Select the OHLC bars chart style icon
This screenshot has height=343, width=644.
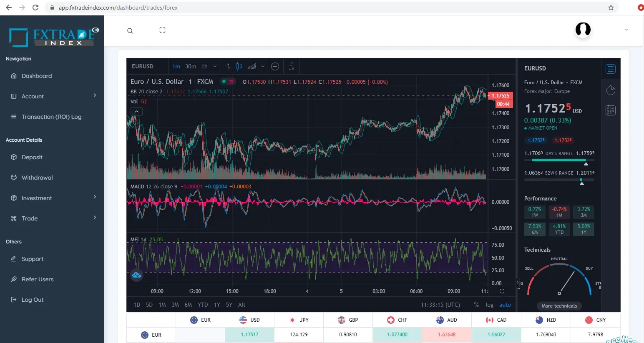[226, 66]
